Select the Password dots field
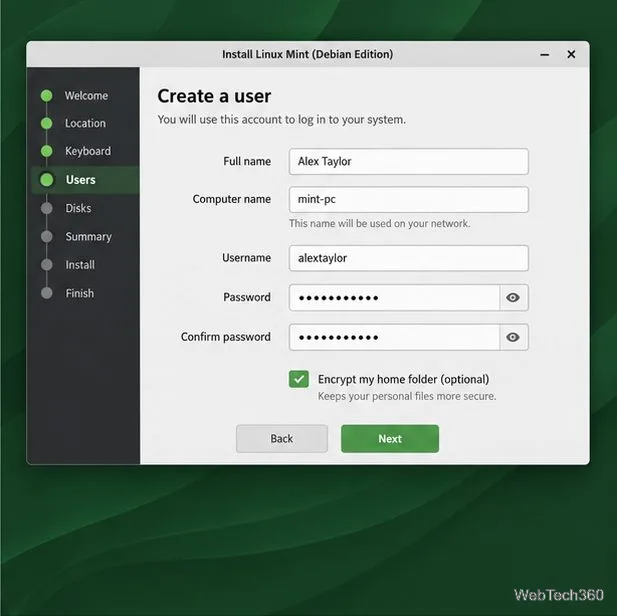This screenshot has height=616, width=617. point(394,298)
